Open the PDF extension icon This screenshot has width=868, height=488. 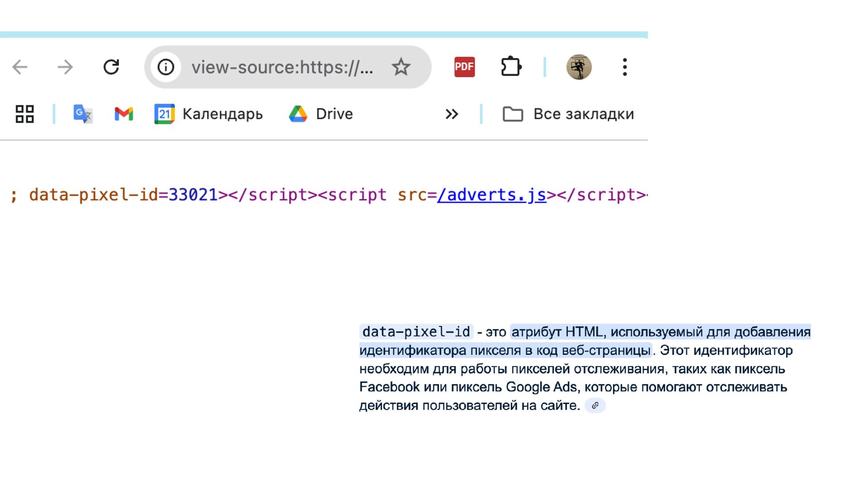[464, 67]
